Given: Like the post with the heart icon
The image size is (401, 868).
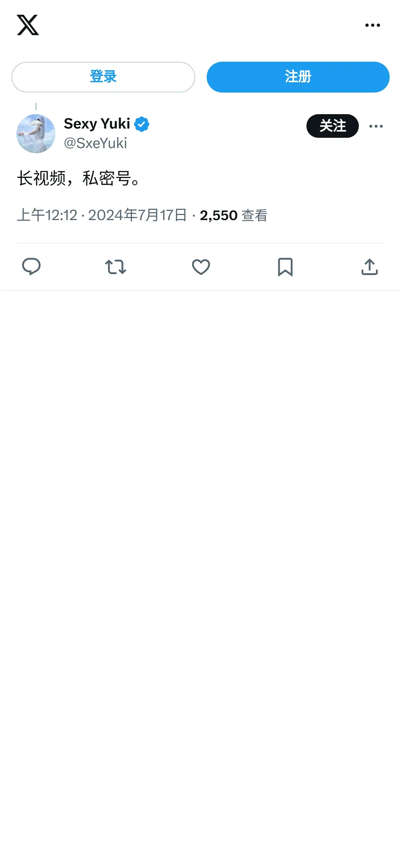Looking at the screenshot, I should [x=201, y=267].
